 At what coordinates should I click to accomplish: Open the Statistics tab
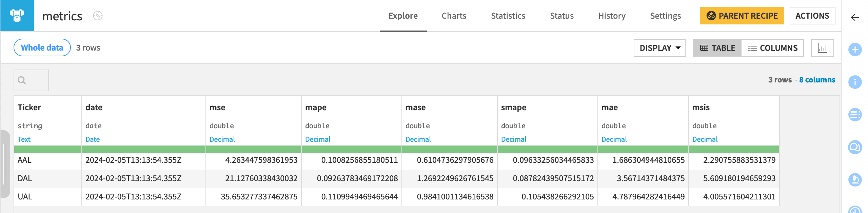[x=508, y=16]
